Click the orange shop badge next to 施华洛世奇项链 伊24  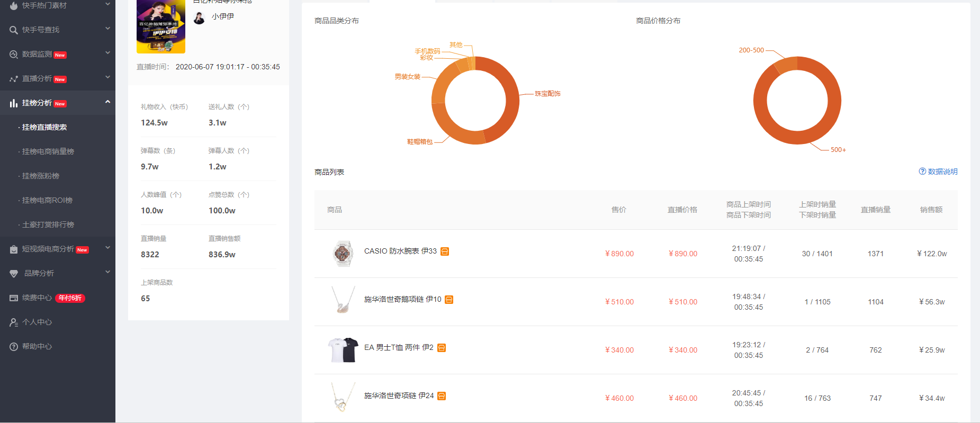442,396
